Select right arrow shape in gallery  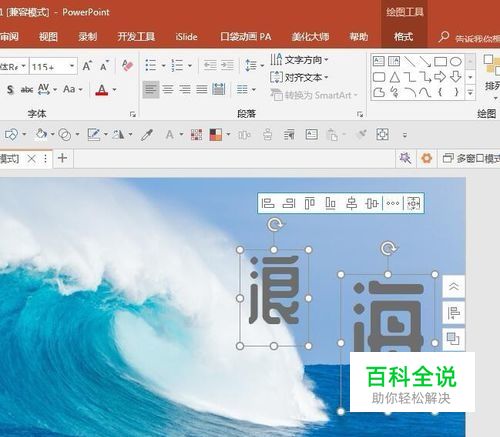click(440, 77)
